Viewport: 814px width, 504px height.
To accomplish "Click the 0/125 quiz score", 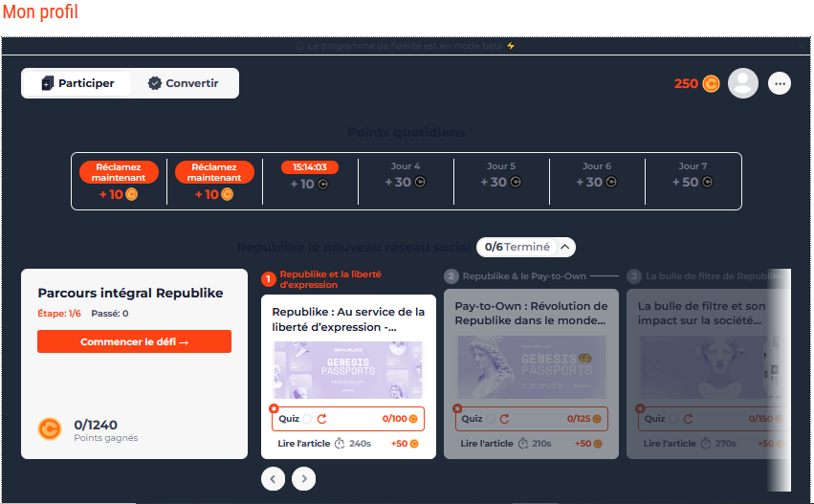I will [x=579, y=419].
